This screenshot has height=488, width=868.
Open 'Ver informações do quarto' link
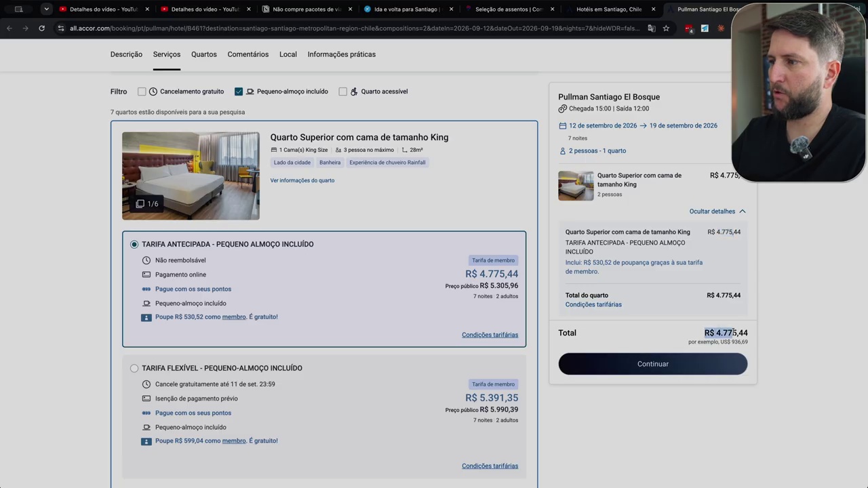coord(302,180)
